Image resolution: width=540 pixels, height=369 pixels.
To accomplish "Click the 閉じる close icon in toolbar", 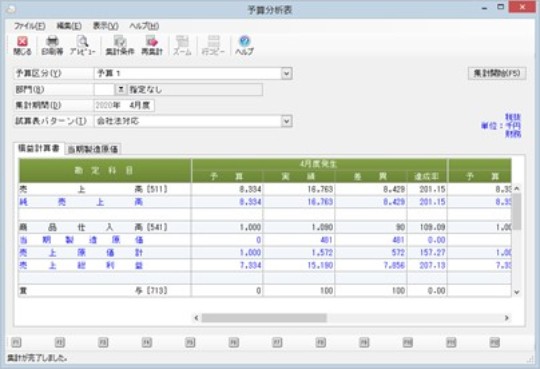I will coord(22,46).
